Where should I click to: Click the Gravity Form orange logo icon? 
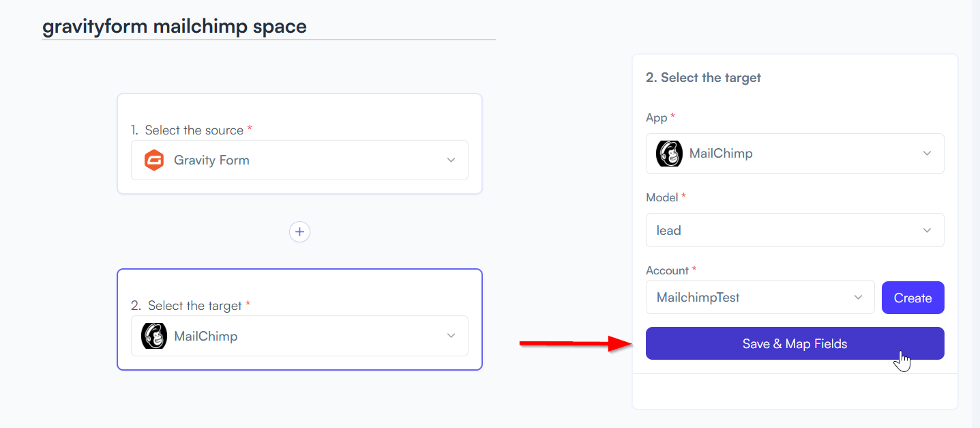pos(155,160)
